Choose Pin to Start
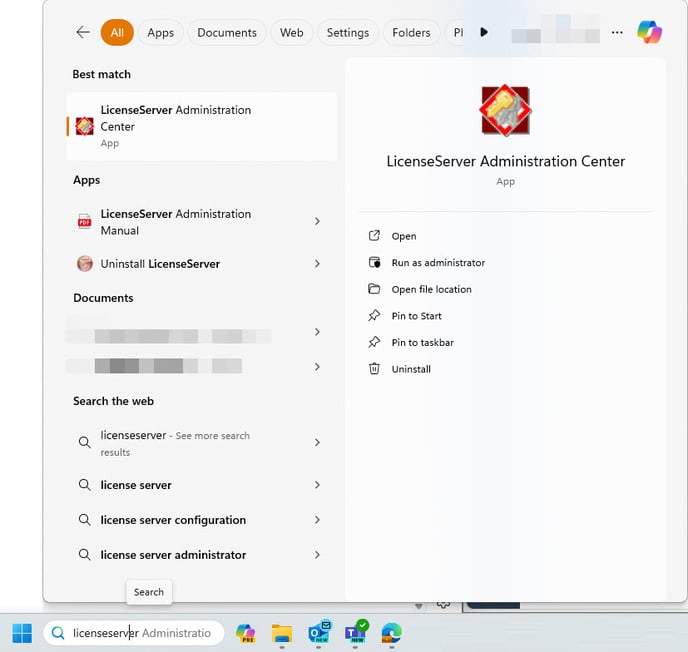 (416, 316)
